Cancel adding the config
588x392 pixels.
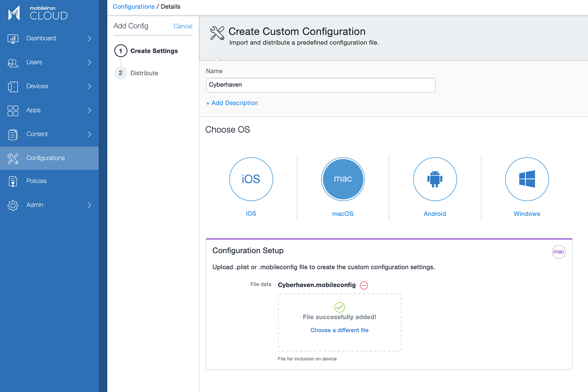[x=183, y=26]
